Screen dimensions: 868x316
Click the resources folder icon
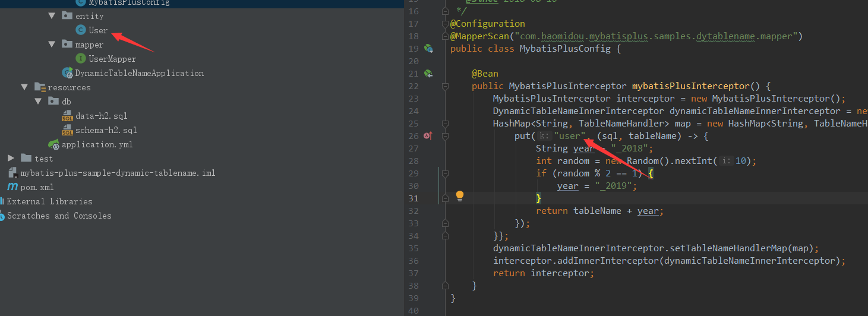click(x=40, y=87)
